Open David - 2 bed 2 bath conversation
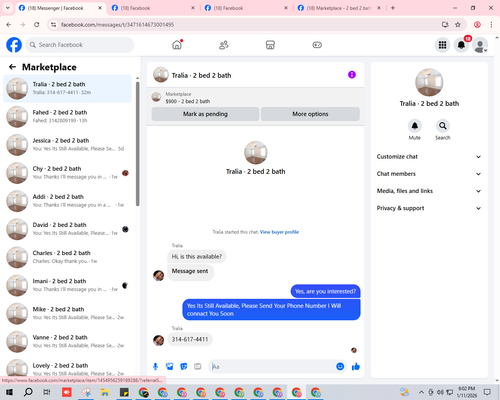The image size is (500, 400). point(68,229)
